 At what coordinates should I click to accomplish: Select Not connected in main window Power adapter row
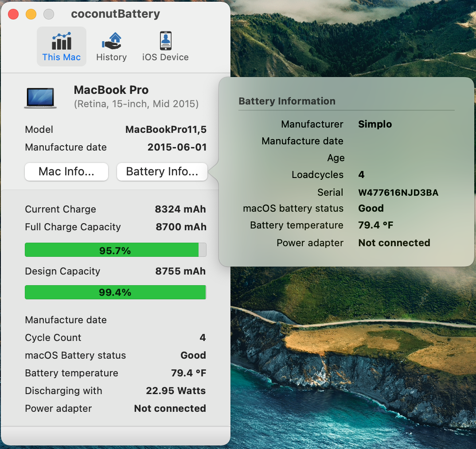[x=170, y=408]
